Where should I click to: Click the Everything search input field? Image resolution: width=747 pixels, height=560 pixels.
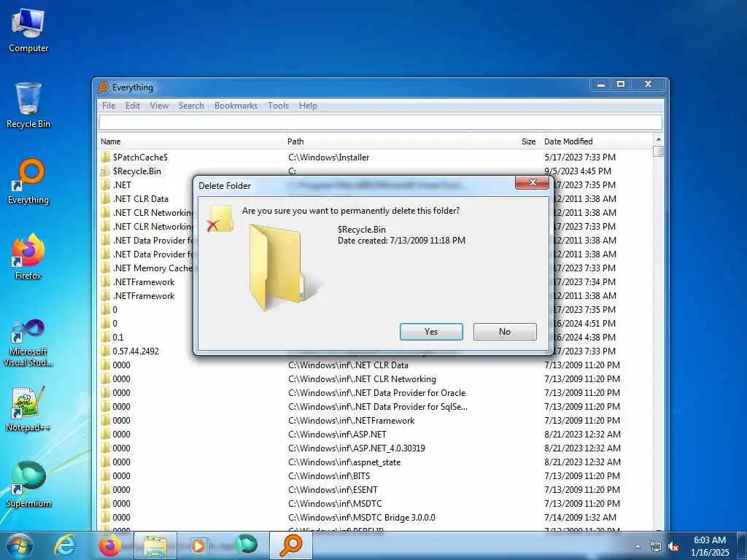coord(380,122)
